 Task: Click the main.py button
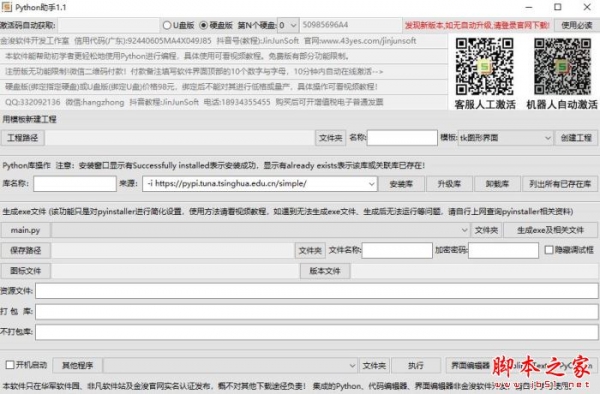click(25, 230)
